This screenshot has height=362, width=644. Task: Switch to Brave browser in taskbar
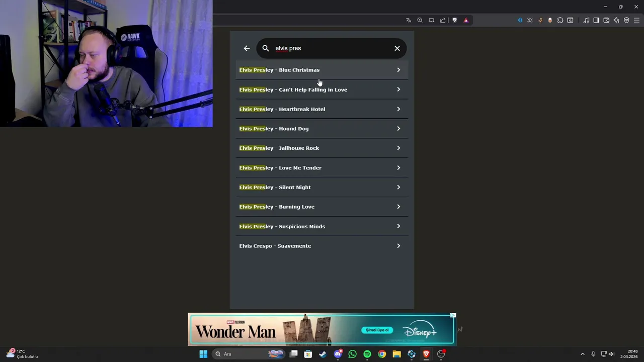[x=426, y=354]
